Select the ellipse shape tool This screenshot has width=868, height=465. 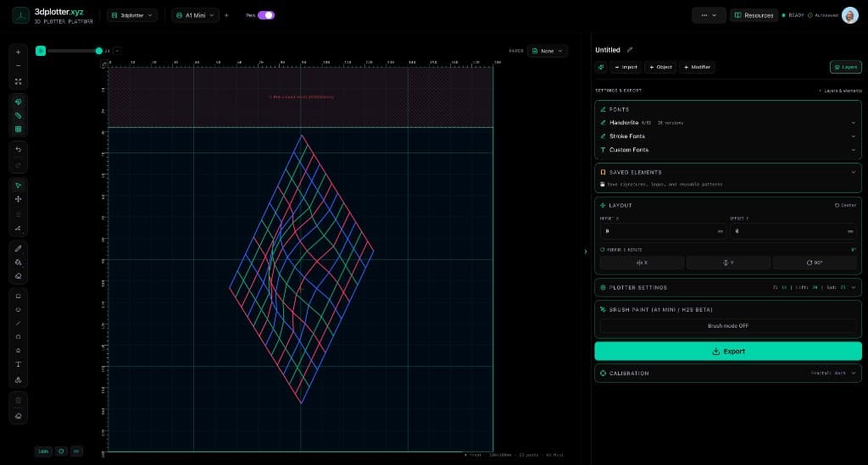(x=19, y=310)
